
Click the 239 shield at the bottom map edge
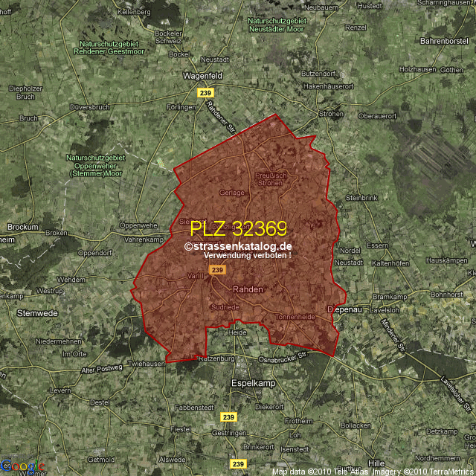238,464
